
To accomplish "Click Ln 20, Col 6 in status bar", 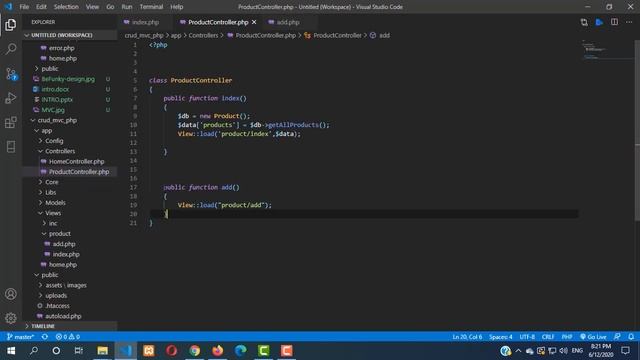I will coord(467,337).
